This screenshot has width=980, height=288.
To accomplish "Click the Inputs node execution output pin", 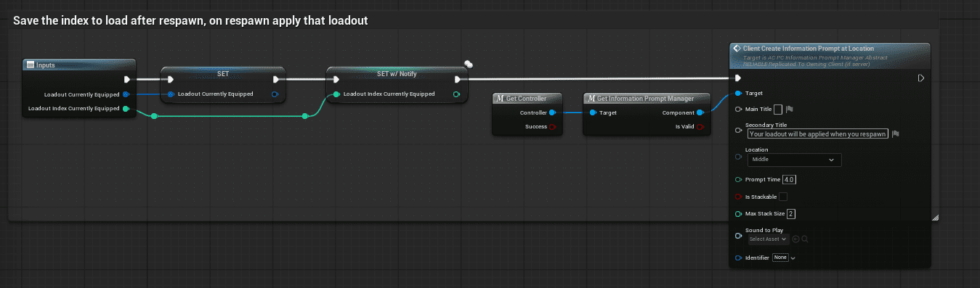I will tap(127, 80).
